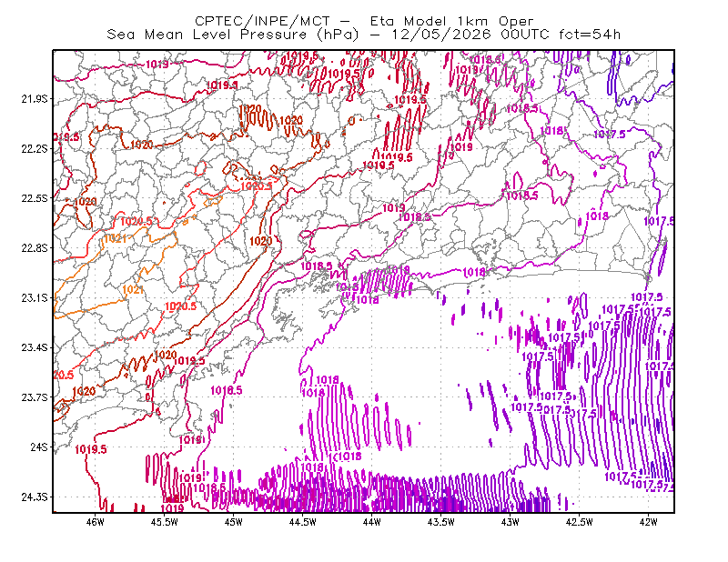
Task: Click the latitude label "21.9S"
Action: pyautogui.click(x=35, y=99)
